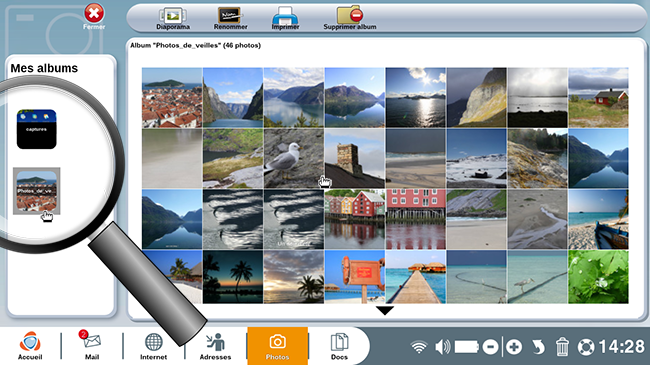Open the wooden pier photo
The image size is (650, 365).
[415, 277]
